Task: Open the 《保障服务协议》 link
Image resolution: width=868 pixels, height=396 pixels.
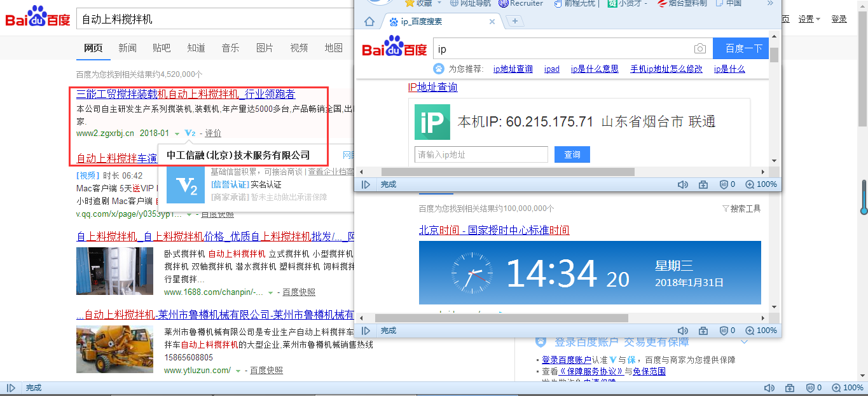Action: click(x=591, y=371)
